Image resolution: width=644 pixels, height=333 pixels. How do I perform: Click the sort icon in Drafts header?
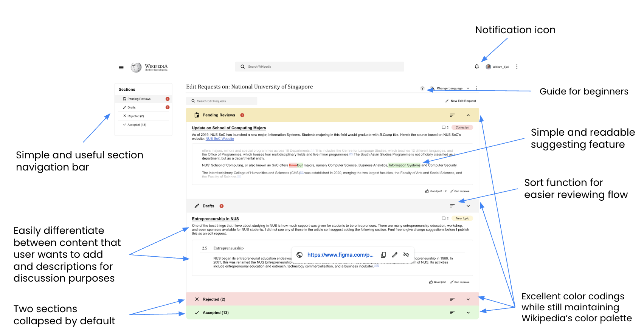[452, 206]
